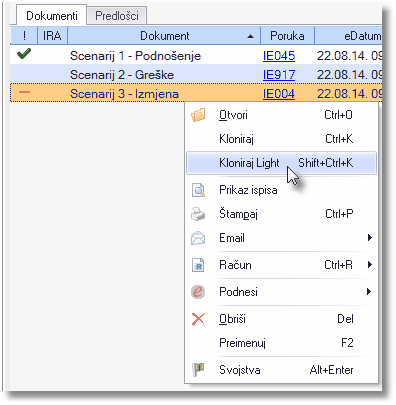
Task: Open the Email menu entry
Action: point(282,238)
